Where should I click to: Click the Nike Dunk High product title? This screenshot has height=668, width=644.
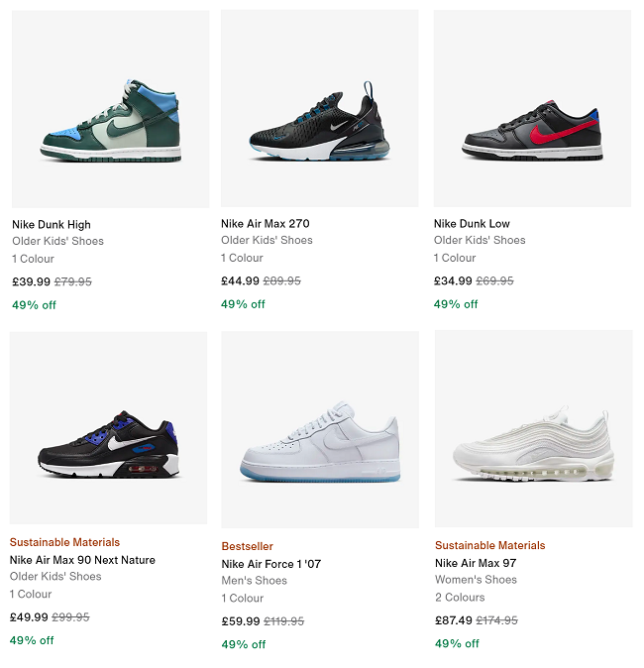tap(52, 224)
